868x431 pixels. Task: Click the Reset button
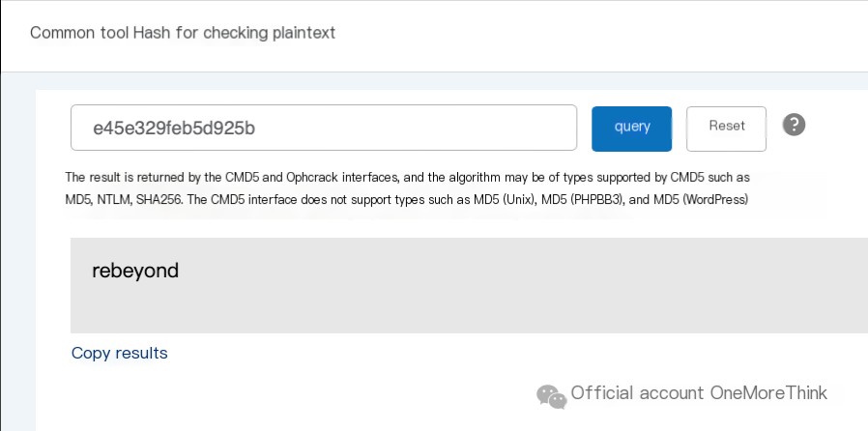(726, 129)
